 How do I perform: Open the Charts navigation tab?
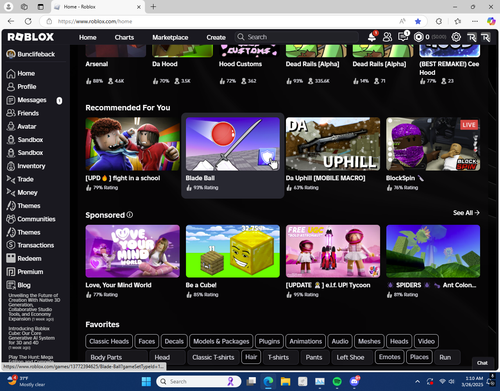(124, 37)
